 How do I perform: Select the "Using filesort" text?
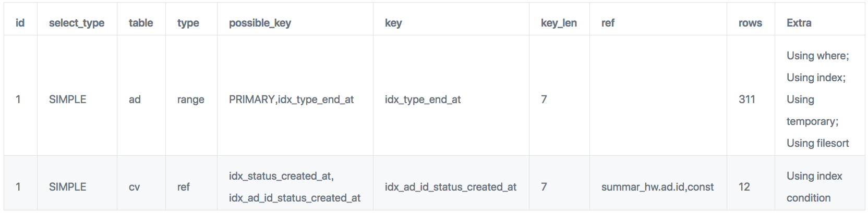(x=817, y=143)
